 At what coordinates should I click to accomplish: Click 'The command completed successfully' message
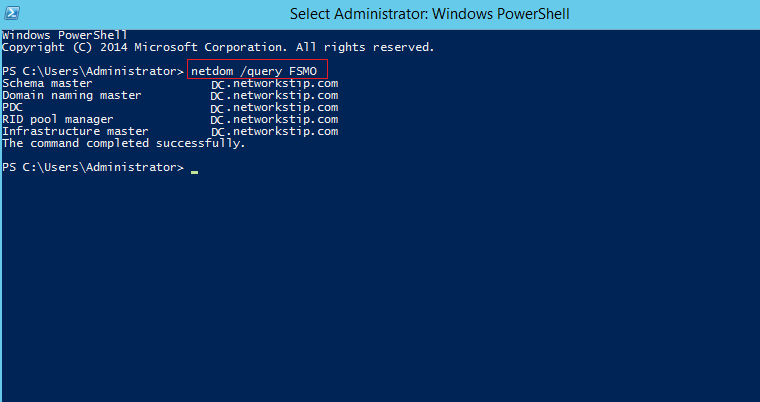[x=123, y=143]
